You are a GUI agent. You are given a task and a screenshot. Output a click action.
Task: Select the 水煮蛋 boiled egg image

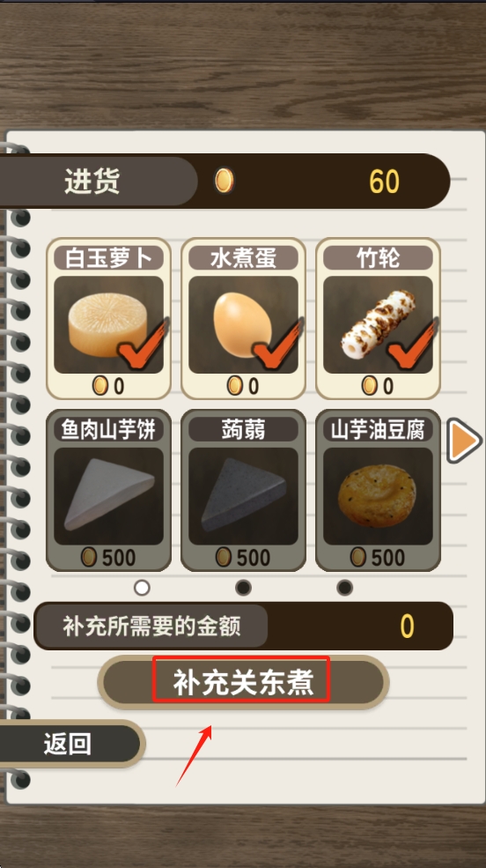pyautogui.click(x=243, y=325)
